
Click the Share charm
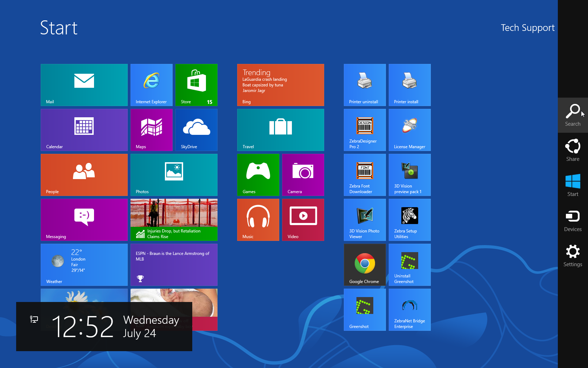[573, 150]
